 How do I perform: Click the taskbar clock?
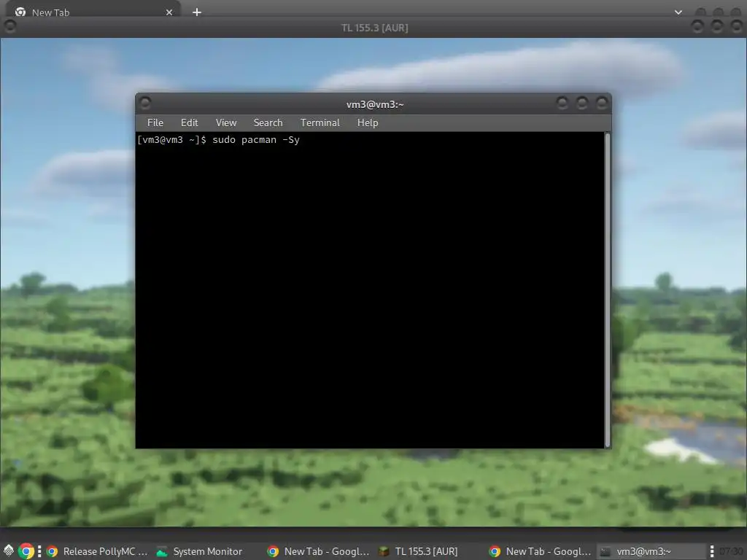tap(731, 551)
